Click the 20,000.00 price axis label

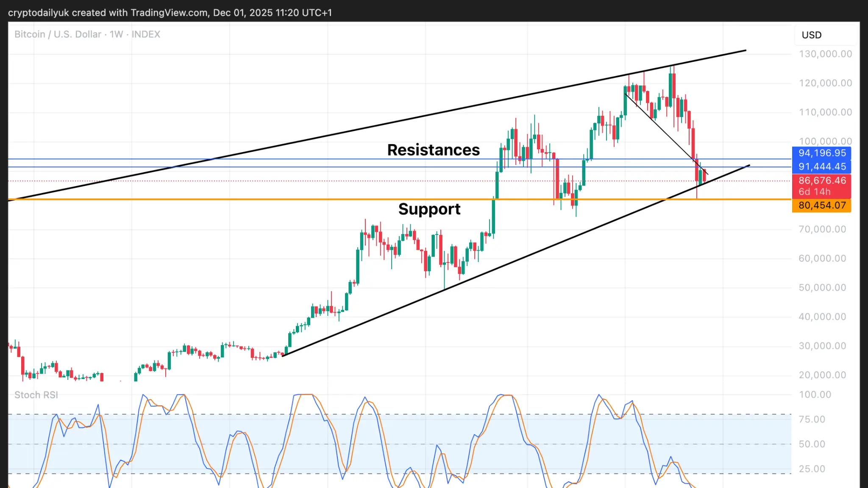coord(822,375)
